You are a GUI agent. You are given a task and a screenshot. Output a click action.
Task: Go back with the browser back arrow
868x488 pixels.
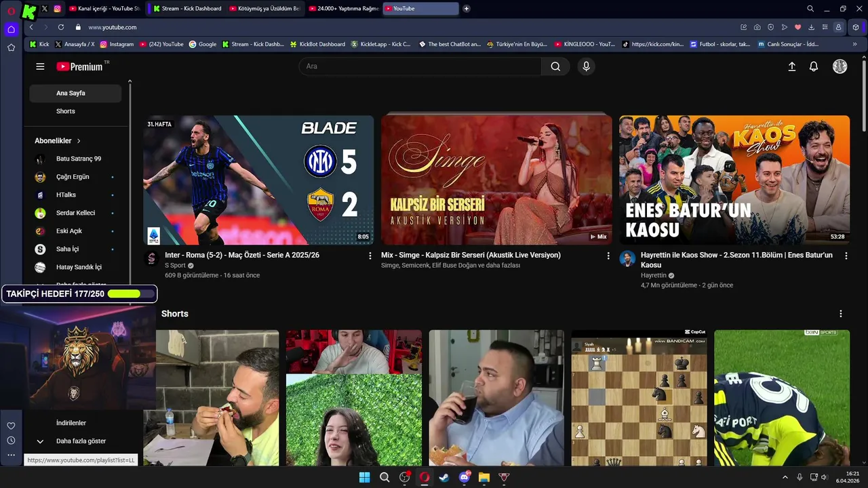click(31, 27)
